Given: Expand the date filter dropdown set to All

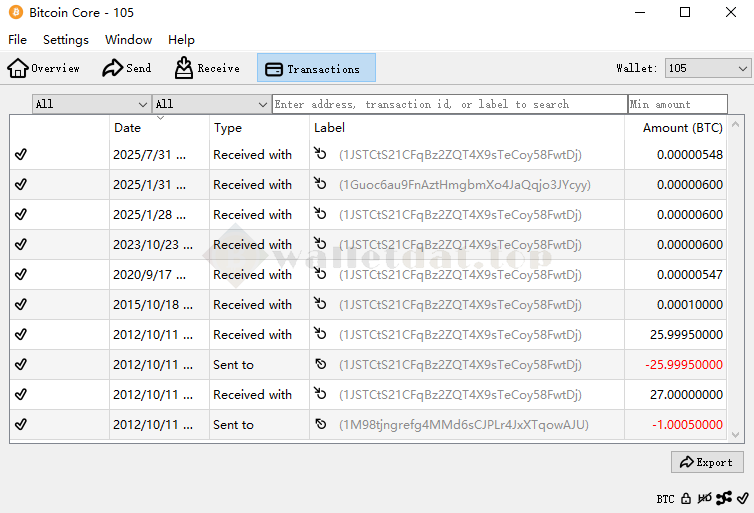Looking at the screenshot, I should [91, 104].
